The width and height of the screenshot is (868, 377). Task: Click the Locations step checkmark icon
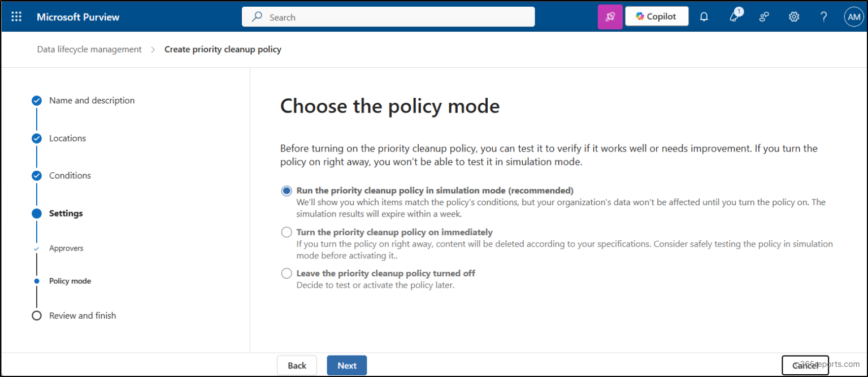coord(37,138)
